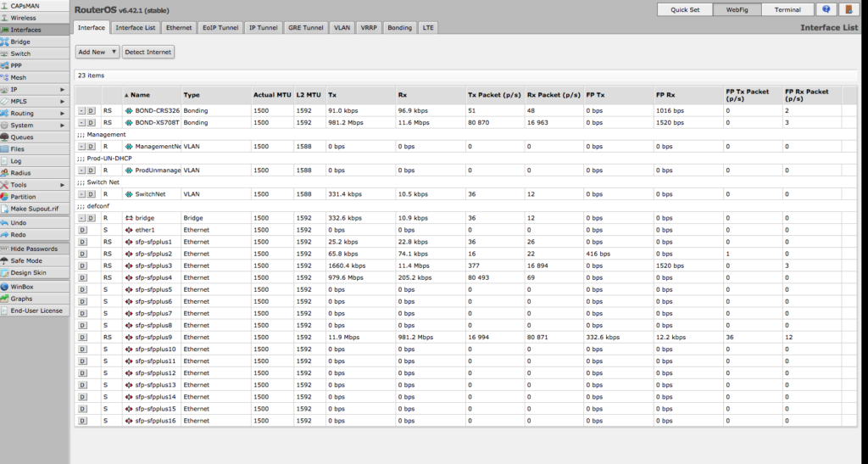
Task: Open the Files sidebar entry
Action: (x=17, y=149)
